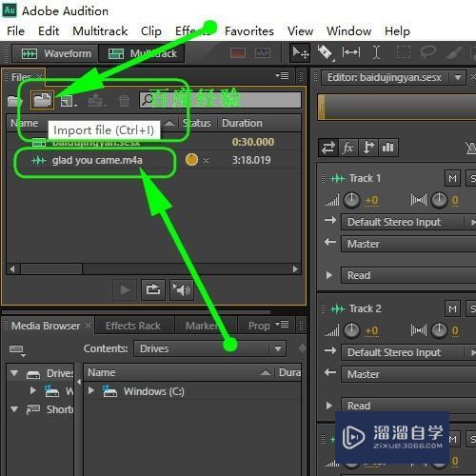
Task: Expand Track 1 automation lanes triangle
Action: 329,275
